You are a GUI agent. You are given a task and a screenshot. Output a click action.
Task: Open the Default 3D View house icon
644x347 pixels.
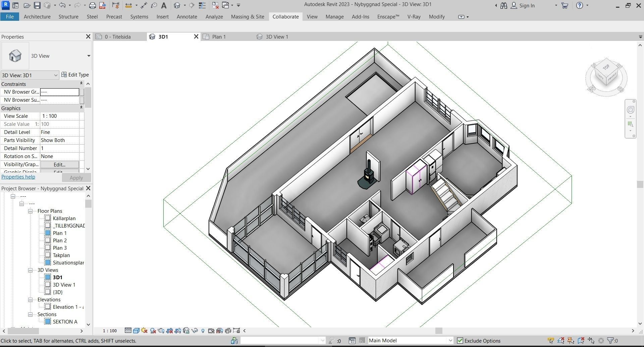pyautogui.click(x=177, y=5)
